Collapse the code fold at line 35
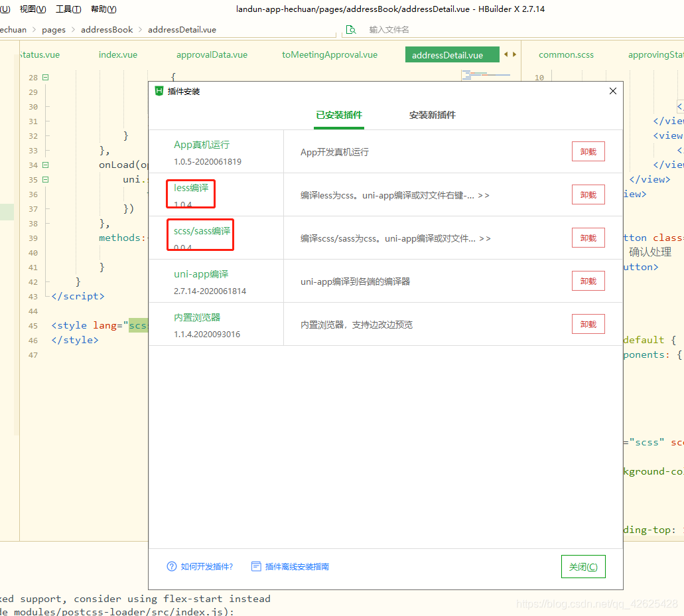Viewport: 684px width, 616px height. [x=45, y=179]
